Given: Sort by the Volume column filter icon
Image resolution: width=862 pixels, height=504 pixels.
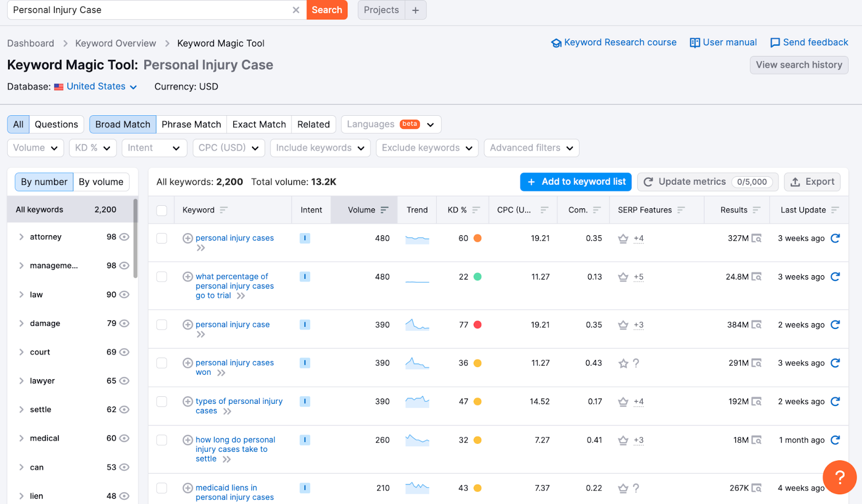Looking at the screenshot, I should (384, 210).
